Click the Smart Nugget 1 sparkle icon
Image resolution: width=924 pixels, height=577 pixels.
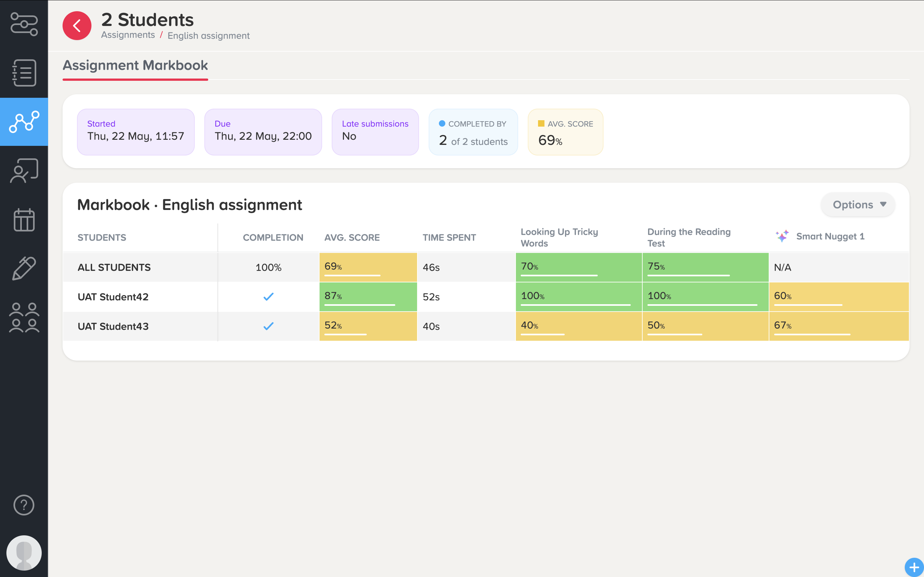coord(782,236)
